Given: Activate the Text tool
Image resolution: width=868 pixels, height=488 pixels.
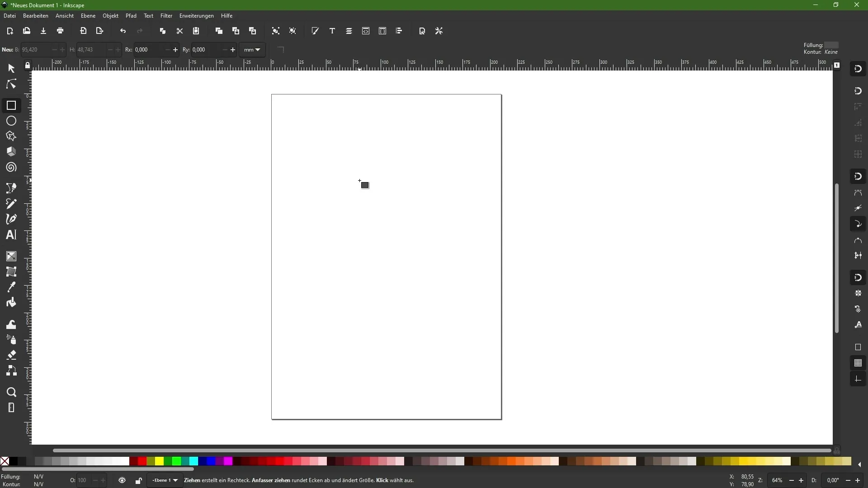Looking at the screenshot, I should (11, 235).
